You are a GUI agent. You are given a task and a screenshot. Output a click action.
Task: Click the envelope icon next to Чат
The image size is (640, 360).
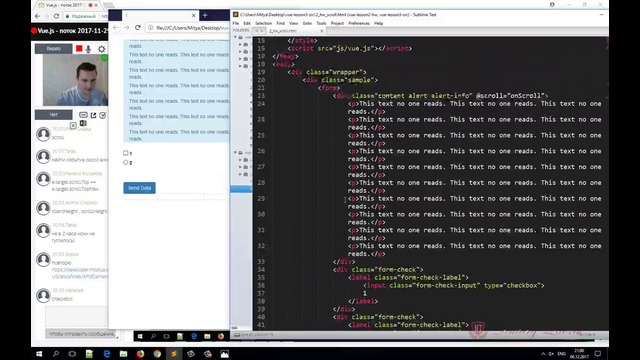point(83,115)
